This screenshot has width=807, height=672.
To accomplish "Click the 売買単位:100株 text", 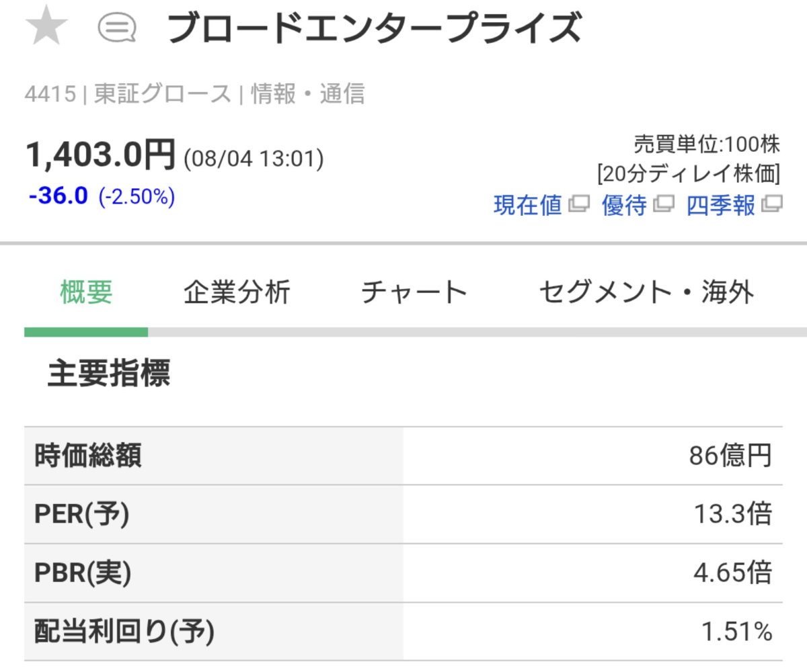I will pyautogui.click(x=706, y=144).
